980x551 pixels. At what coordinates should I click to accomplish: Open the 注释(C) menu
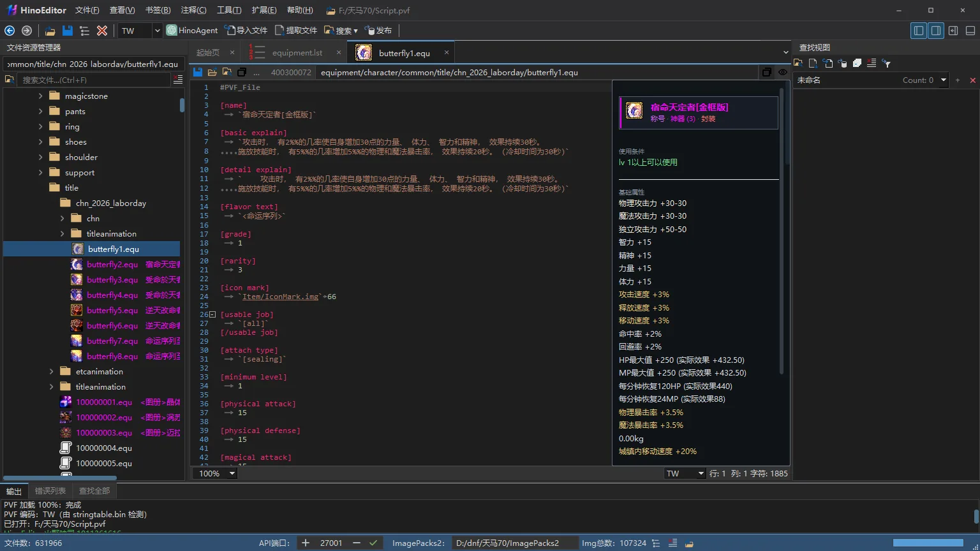tap(193, 10)
